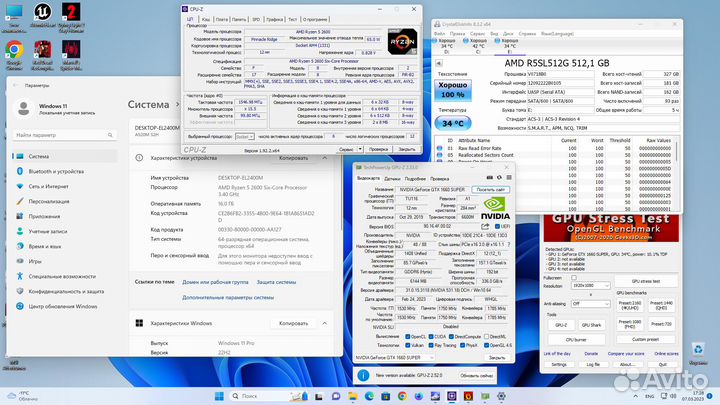Click the CrystalDiskInfo previous disk arrow
720x405 pixels.
tap(439, 63)
